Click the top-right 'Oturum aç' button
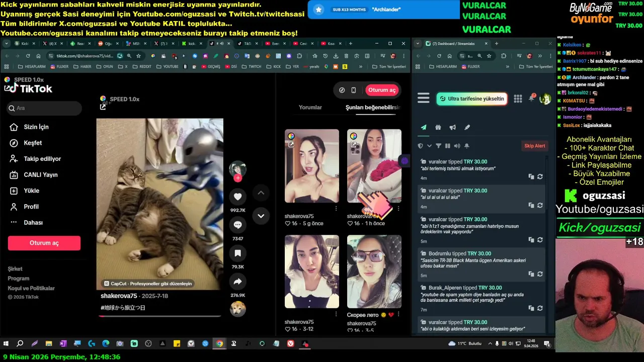 coord(382,90)
